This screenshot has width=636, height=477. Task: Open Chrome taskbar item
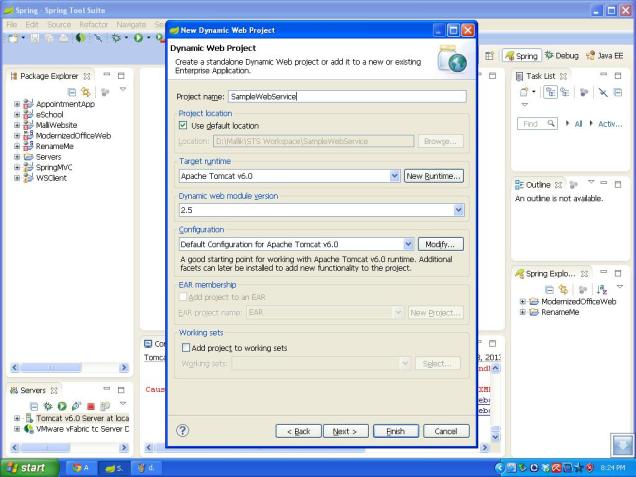[80, 468]
